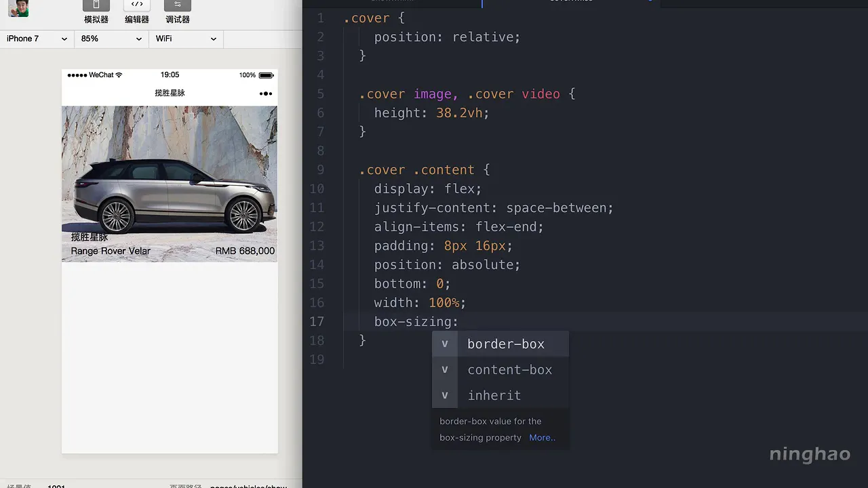868x488 pixels.
Task: Click the battery indicator in simulator status bar
Action: click(x=266, y=75)
